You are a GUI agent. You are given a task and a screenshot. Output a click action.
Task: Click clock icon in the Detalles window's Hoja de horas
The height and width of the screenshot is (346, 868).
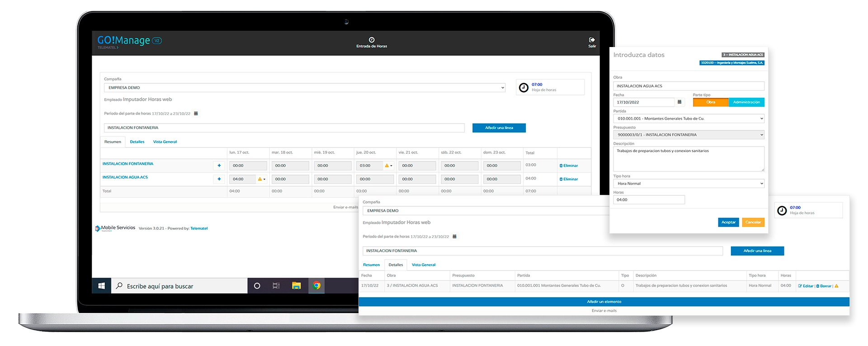782,210
